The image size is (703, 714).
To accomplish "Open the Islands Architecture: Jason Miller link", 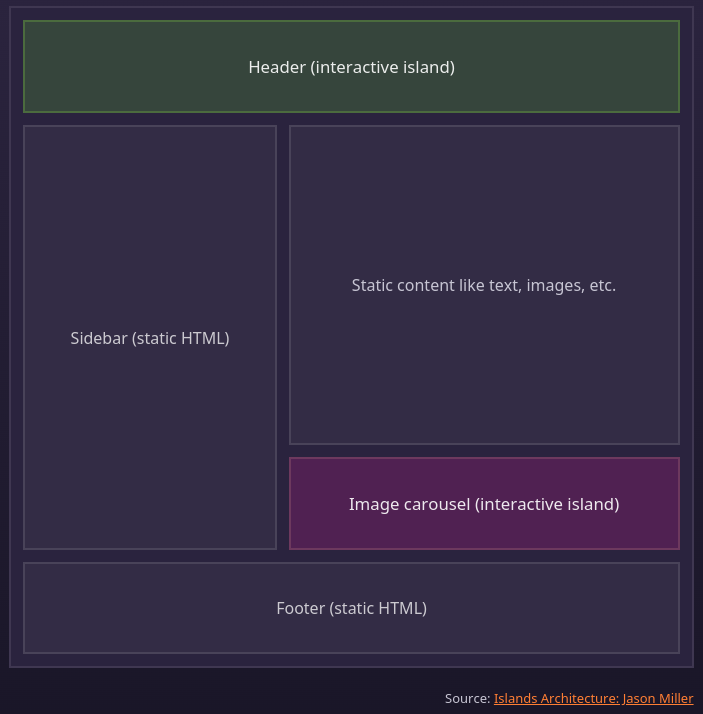I will (593, 699).
